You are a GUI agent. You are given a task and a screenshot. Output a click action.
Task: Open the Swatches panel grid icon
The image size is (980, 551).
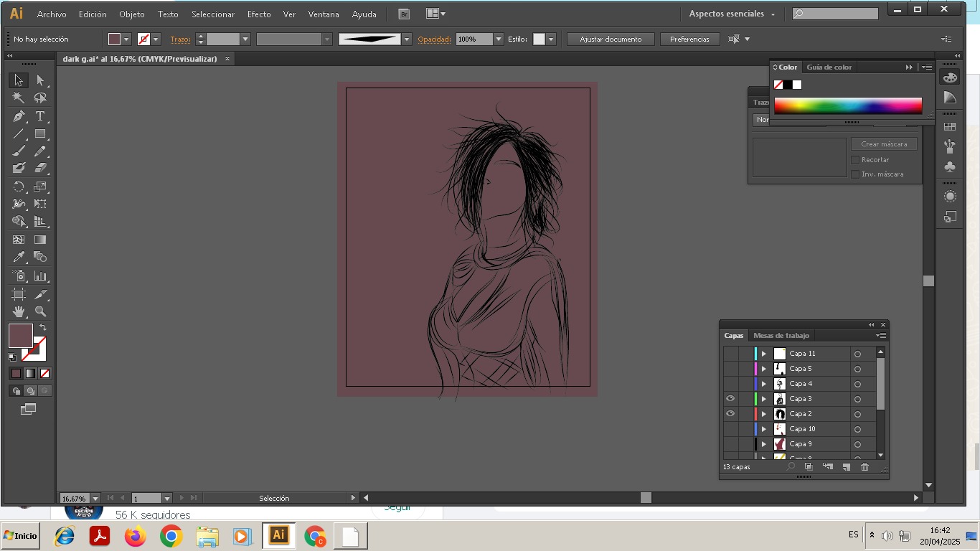click(x=950, y=127)
